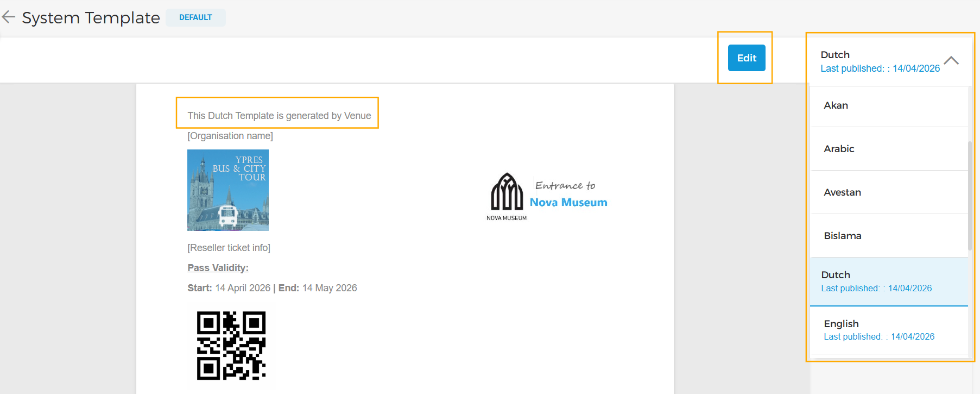980x394 pixels.
Task: Select Bislama language option
Action: click(843, 236)
